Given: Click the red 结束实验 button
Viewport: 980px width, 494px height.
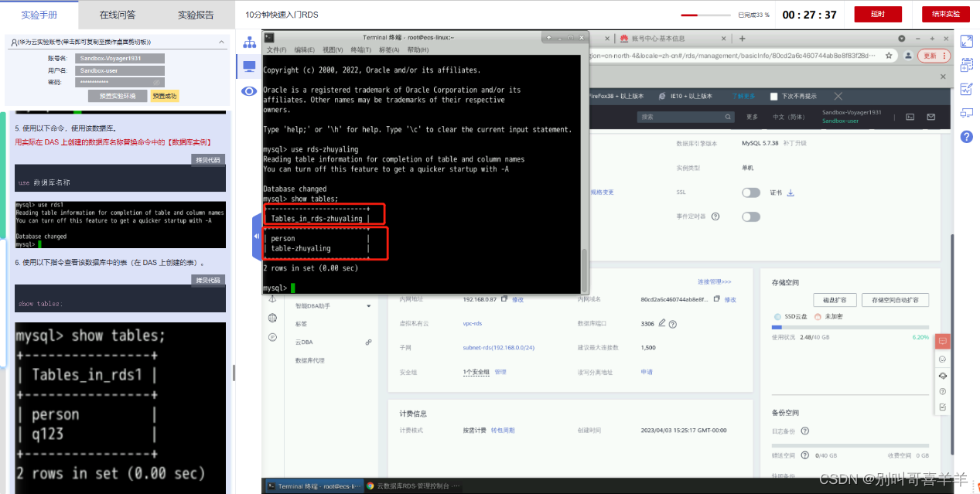Looking at the screenshot, I should (x=945, y=14).
